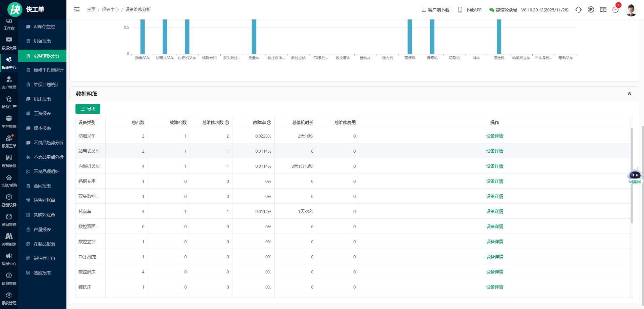644x309 pixels.
Task: Click the AI智能体 robot floating icon
Action: click(x=635, y=176)
